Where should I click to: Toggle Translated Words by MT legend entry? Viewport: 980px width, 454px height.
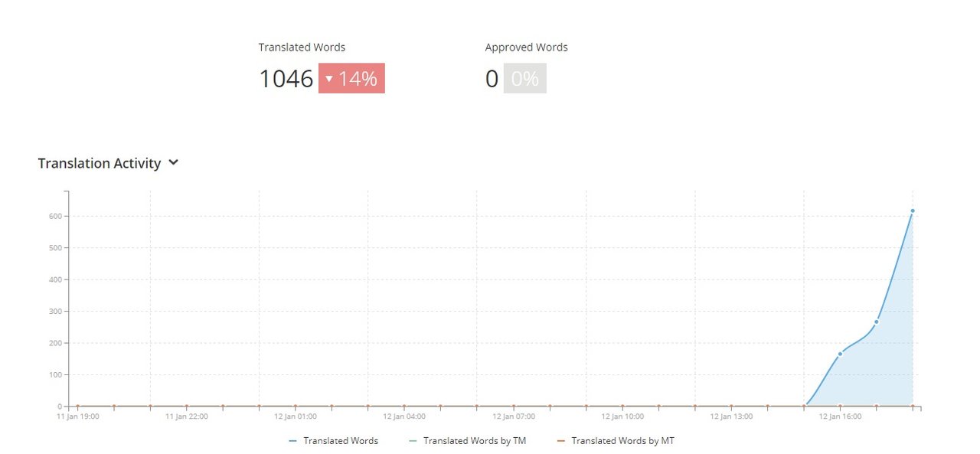point(622,441)
